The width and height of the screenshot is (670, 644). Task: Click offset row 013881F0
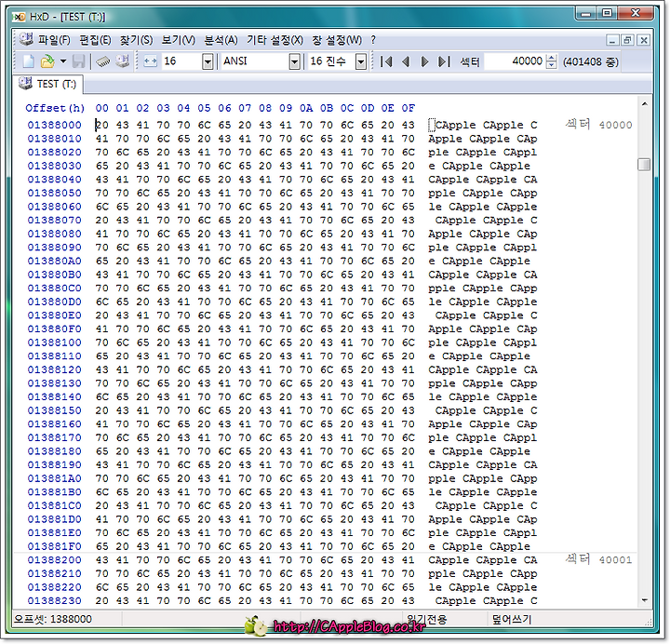(54, 546)
